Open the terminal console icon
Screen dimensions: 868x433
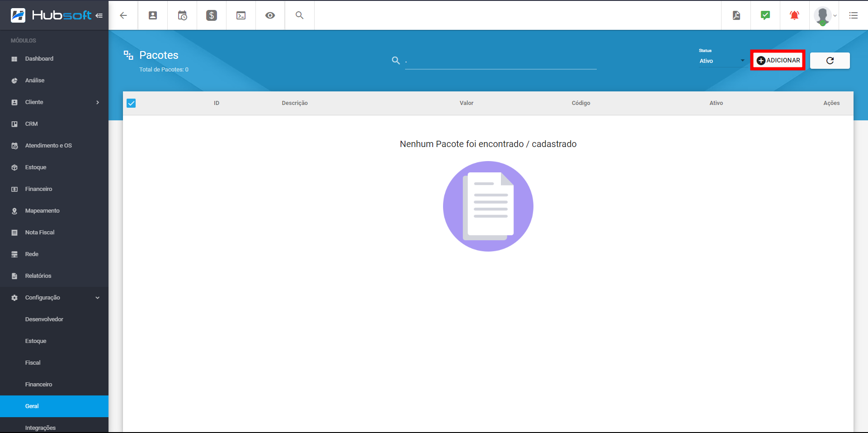[x=241, y=15]
